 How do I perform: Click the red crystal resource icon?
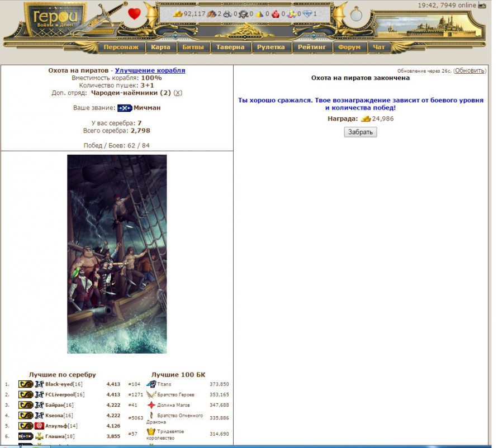coord(276,14)
